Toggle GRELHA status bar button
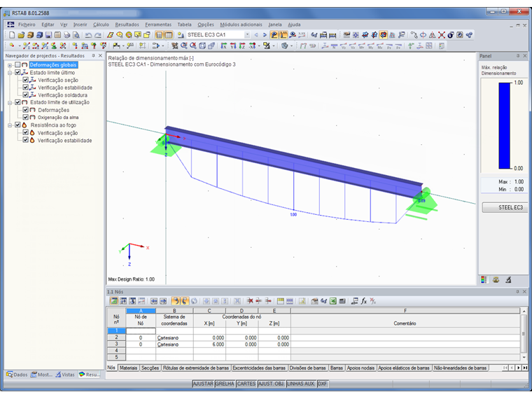 point(225,384)
